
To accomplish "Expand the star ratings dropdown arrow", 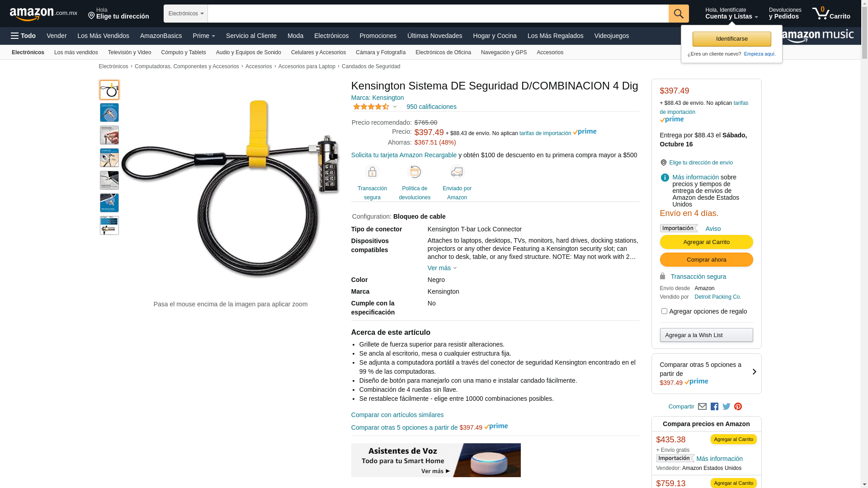I will coord(395,107).
